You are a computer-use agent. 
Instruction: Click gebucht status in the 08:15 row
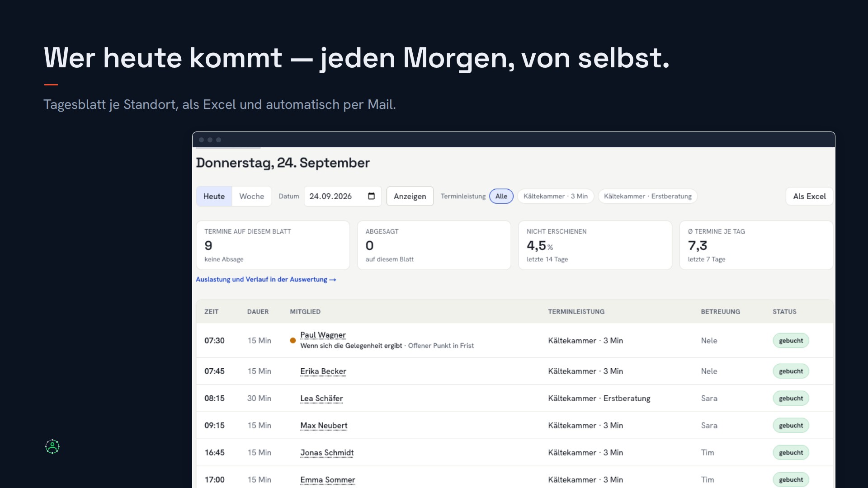pos(791,398)
